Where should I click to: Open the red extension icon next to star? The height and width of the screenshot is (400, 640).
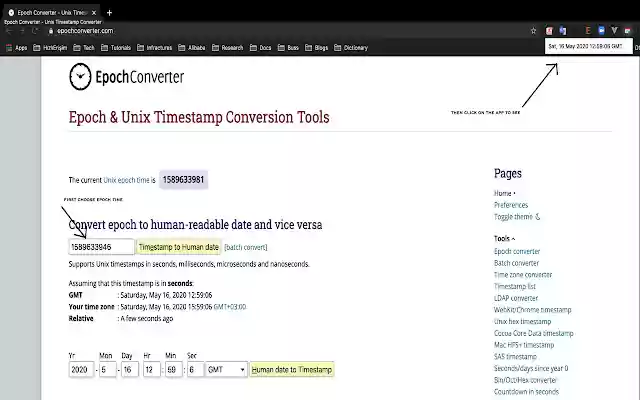549,31
